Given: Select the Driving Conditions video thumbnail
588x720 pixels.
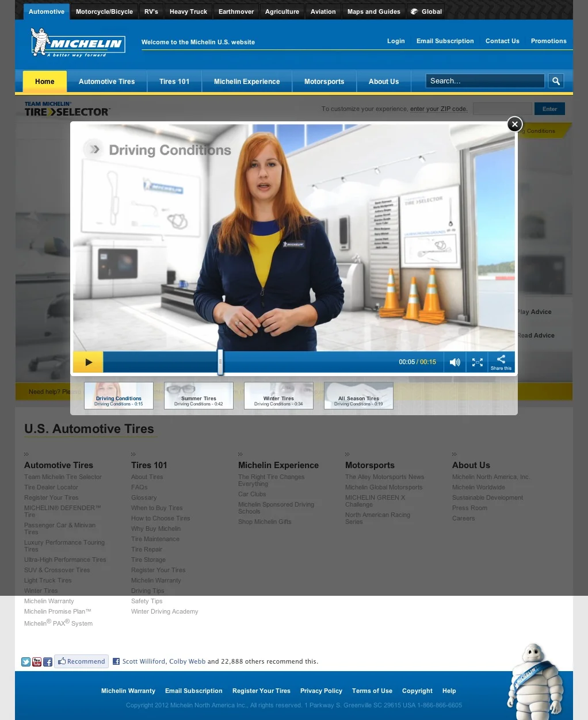Looking at the screenshot, I should [x=119, y=396].
